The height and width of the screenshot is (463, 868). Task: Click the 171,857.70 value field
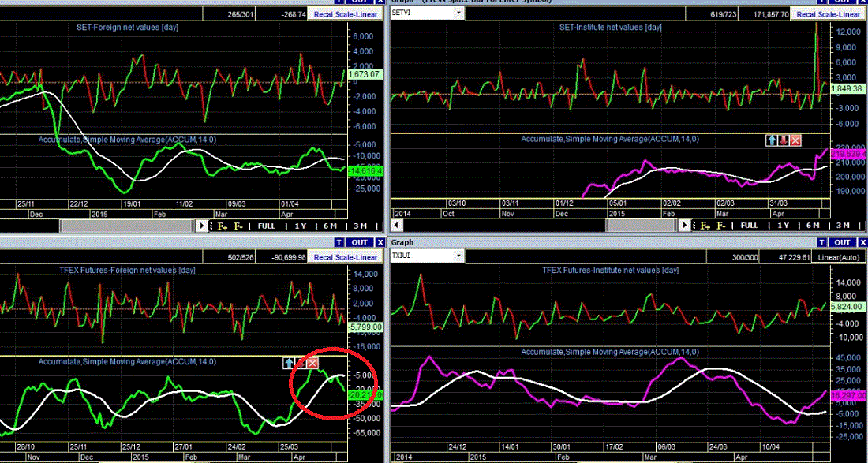point(765,14)
